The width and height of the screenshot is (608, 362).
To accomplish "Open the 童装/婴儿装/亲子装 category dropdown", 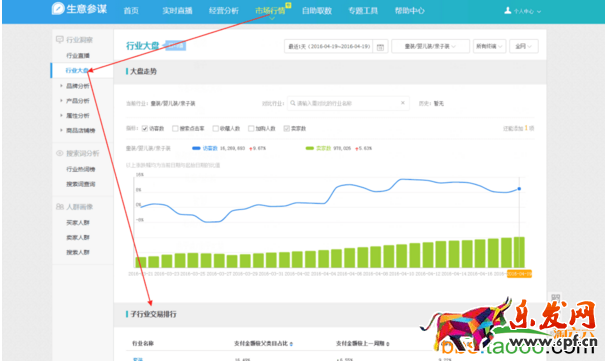I will point(430,46).
